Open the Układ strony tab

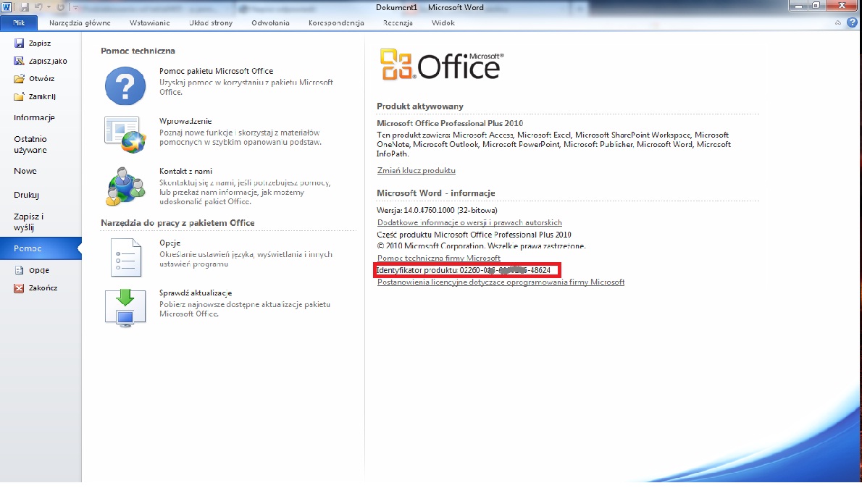[211, 23]
